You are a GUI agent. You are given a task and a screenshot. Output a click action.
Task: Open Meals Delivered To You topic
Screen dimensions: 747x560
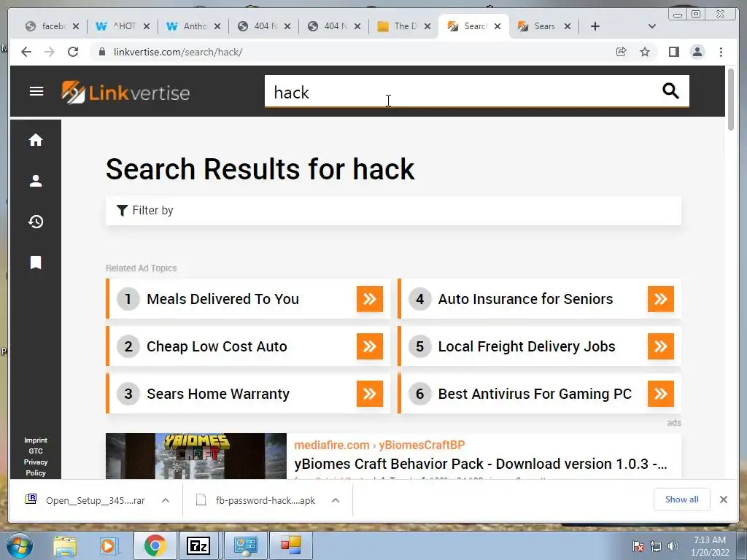pos(223,299)
